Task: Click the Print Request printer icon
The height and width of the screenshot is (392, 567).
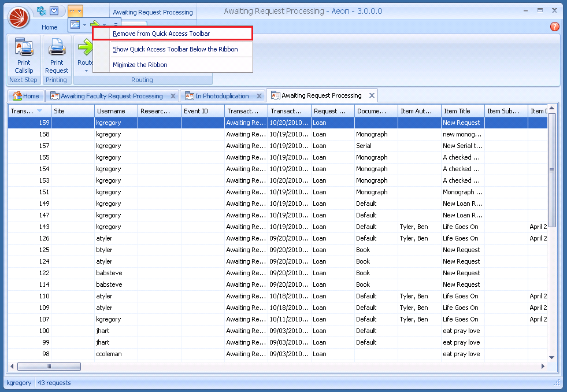Action: click(x=57, y=47)
